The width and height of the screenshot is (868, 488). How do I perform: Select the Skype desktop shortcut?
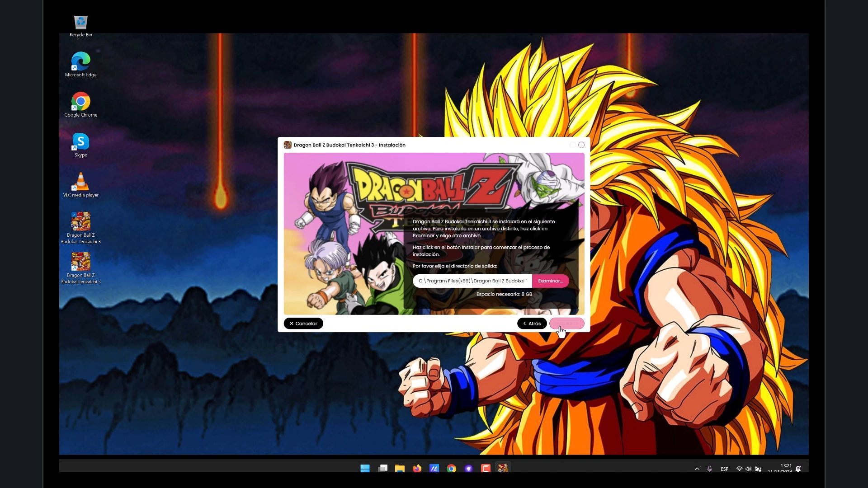click(81, 145)
